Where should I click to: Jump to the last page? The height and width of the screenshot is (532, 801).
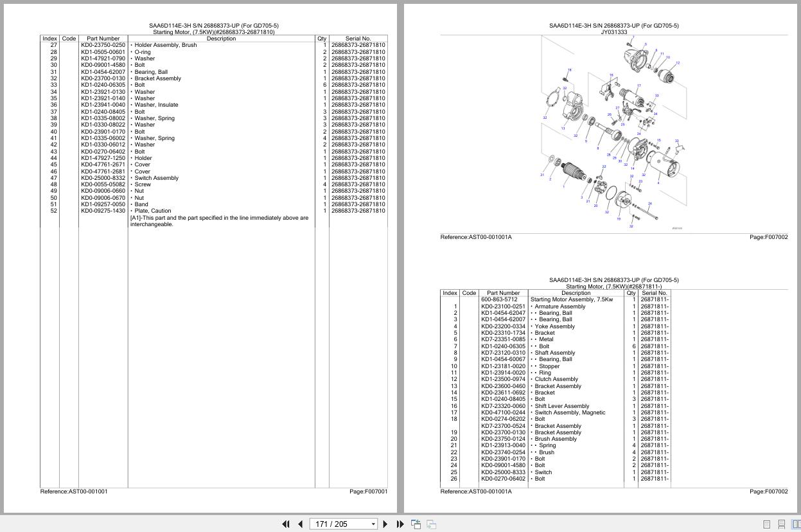(x=400, y=524)
